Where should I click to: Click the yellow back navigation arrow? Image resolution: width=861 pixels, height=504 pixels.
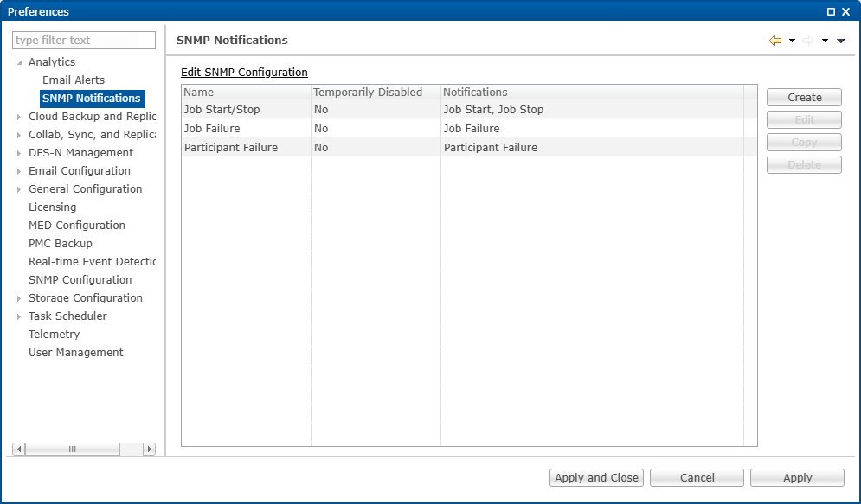pyautogui.click(x=775, y=41)
